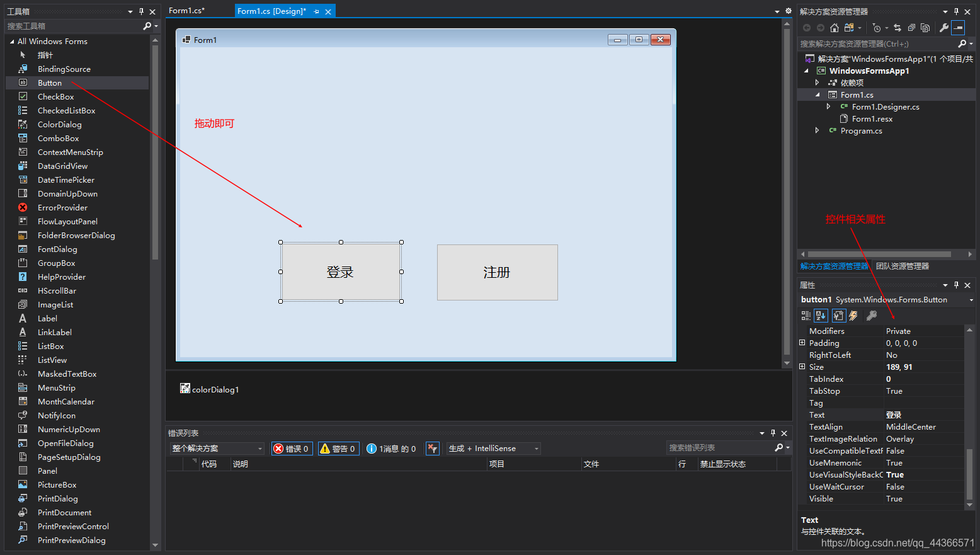This screenshot has width=980, height=555.
Task: Click search icon in Toolbox search box
Action: [147, 26]
